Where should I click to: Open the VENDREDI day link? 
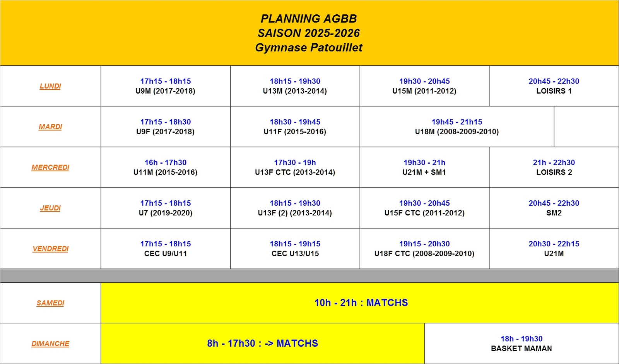pos(50,248)
